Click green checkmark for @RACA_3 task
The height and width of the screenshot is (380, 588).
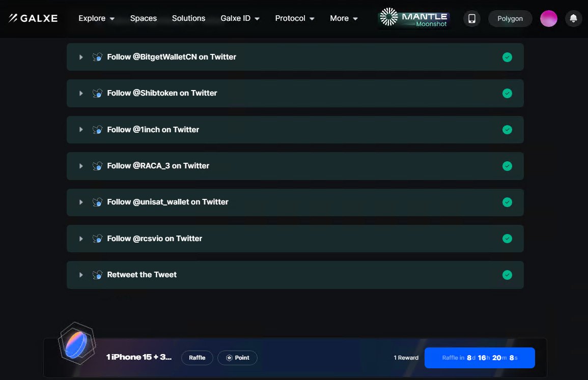pos(507,166)
